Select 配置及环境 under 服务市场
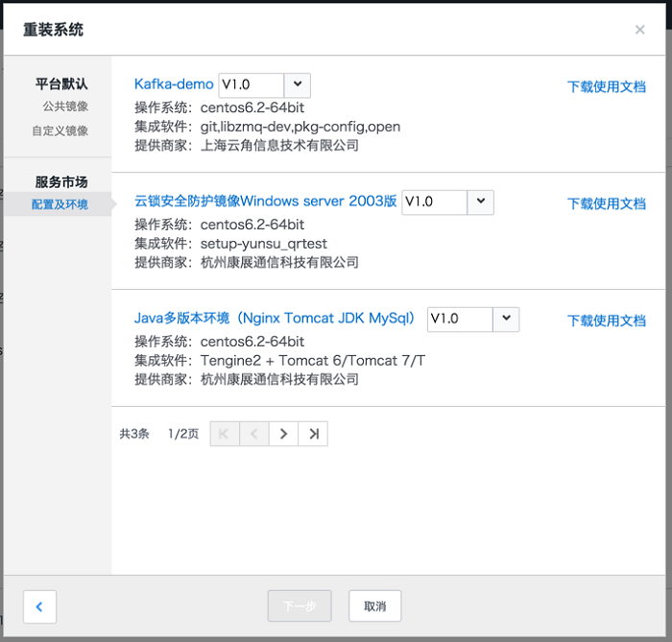 pos(60,204)
